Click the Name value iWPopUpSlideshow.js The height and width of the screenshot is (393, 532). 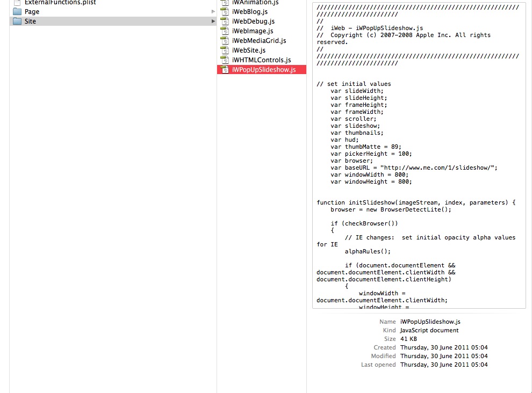click(430, 322)
